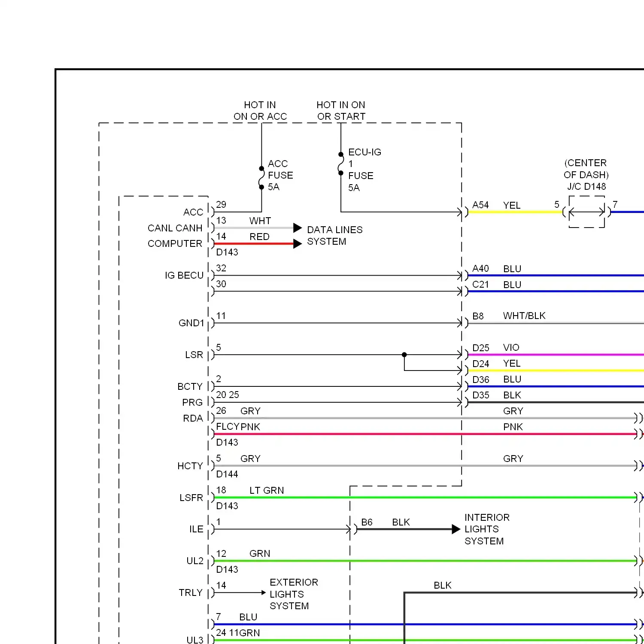
Task: Click the "LT GRN" wire label
Action: [x=267, y=491]
